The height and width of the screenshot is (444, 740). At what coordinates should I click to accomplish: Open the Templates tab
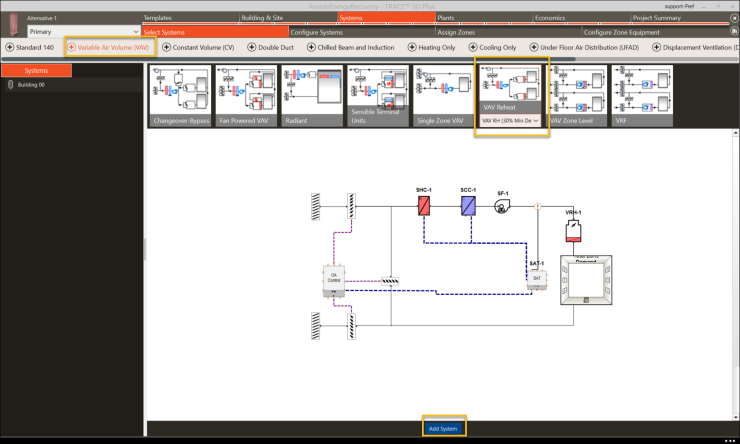point(191,18)
